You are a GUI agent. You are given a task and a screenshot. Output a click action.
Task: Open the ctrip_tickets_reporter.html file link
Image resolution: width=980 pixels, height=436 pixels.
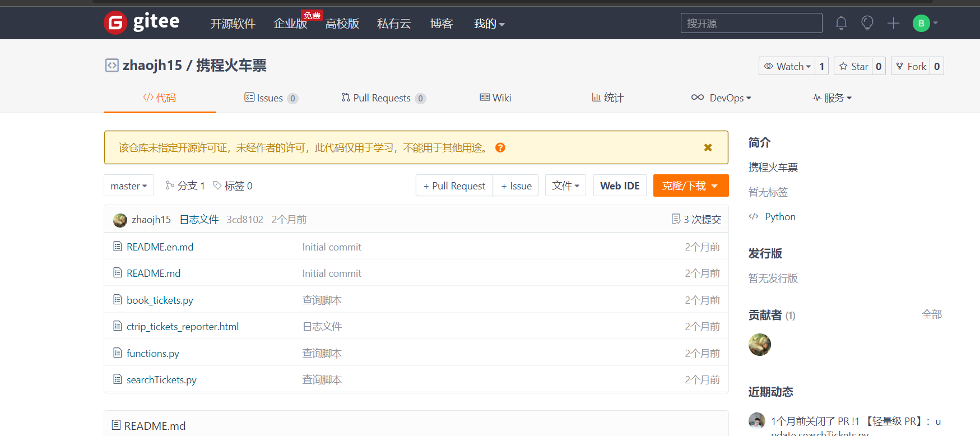click(183, 326)
